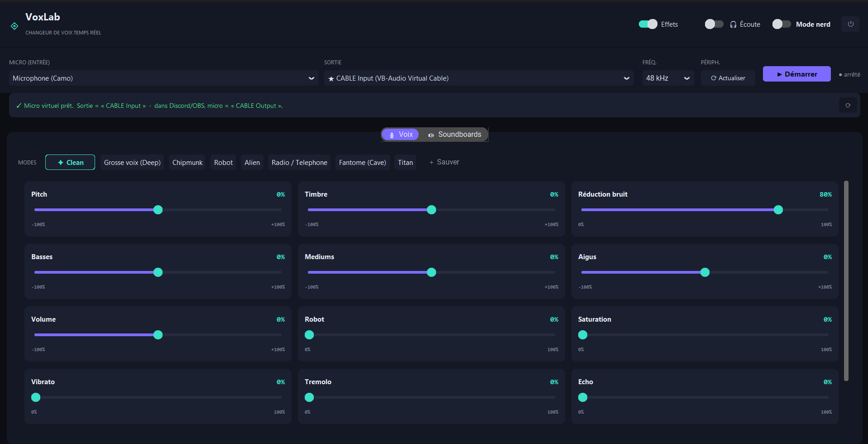This screenshot has width=868, height=444.
Task: Click the power icon button
Action: tap(850, 24)
